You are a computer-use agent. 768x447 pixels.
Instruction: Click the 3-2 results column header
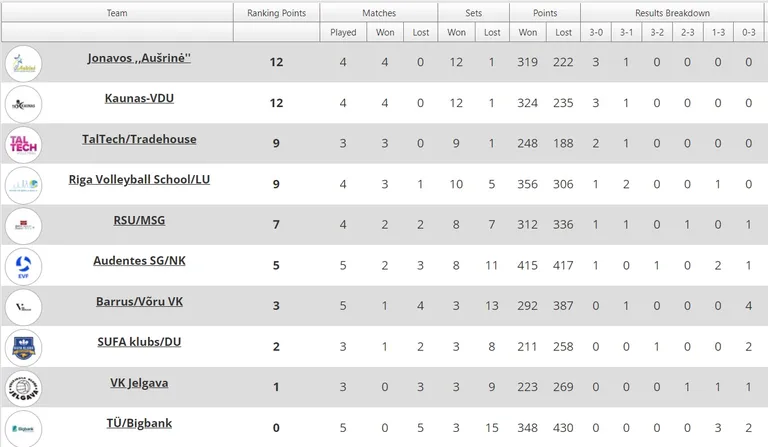pos(657,32)
